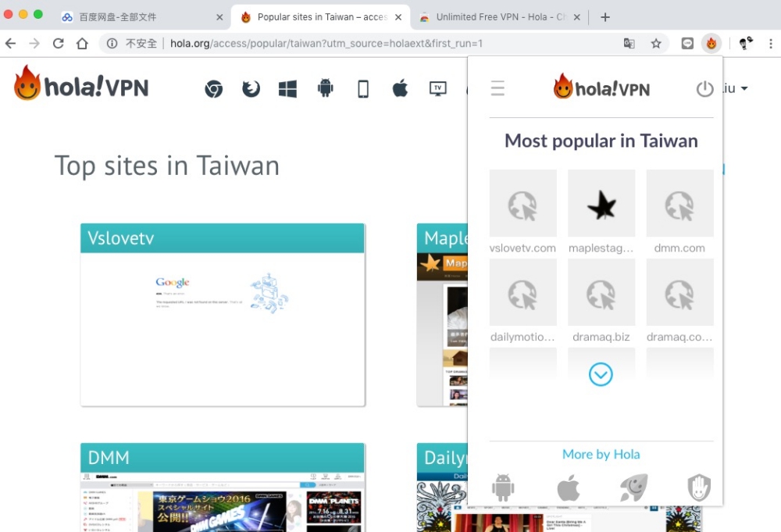This screenshot has width=781, height=532.
Task: Open Hola Android app icon in popup footer
Action: click(x=503, y=487)
